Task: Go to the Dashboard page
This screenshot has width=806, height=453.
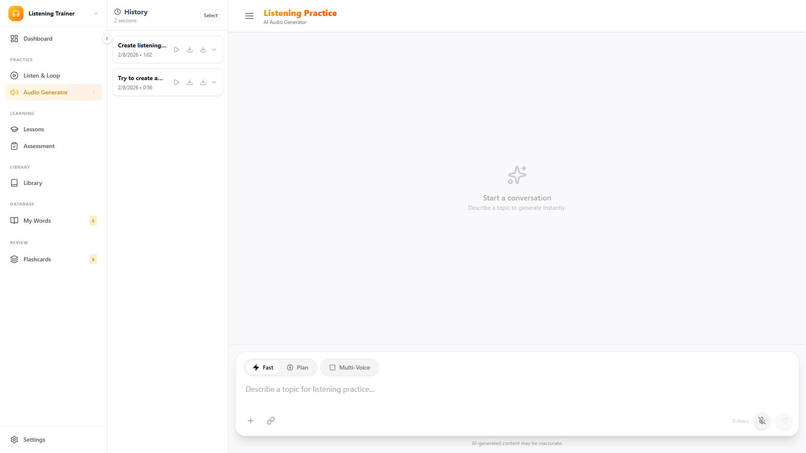Action: 53,39
